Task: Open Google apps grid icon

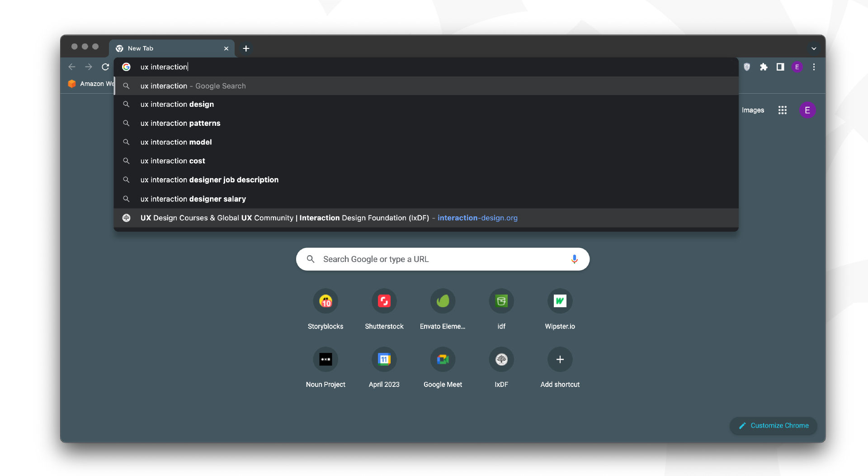Action: [x=783, y=110]
